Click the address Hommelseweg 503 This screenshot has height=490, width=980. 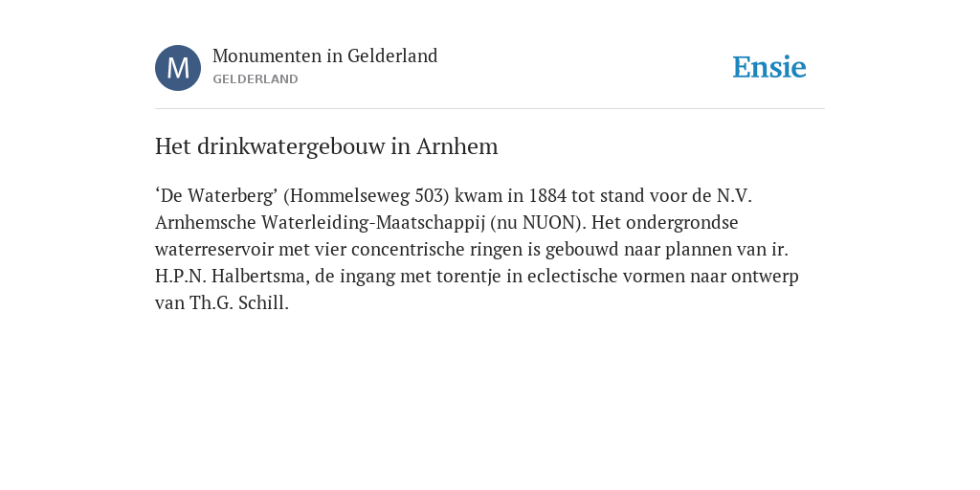[x=367, y=195]
